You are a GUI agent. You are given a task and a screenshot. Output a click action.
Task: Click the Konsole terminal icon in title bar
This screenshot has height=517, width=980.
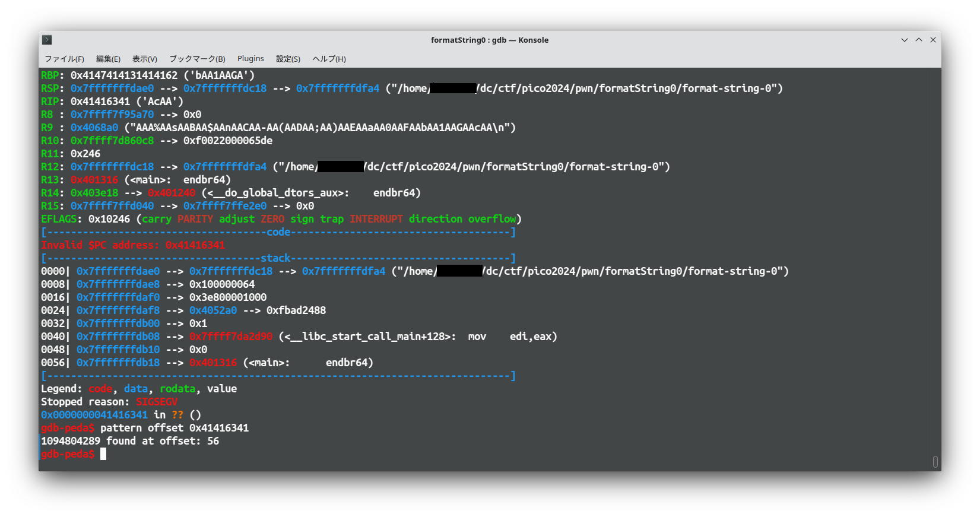tap(47, 40)
